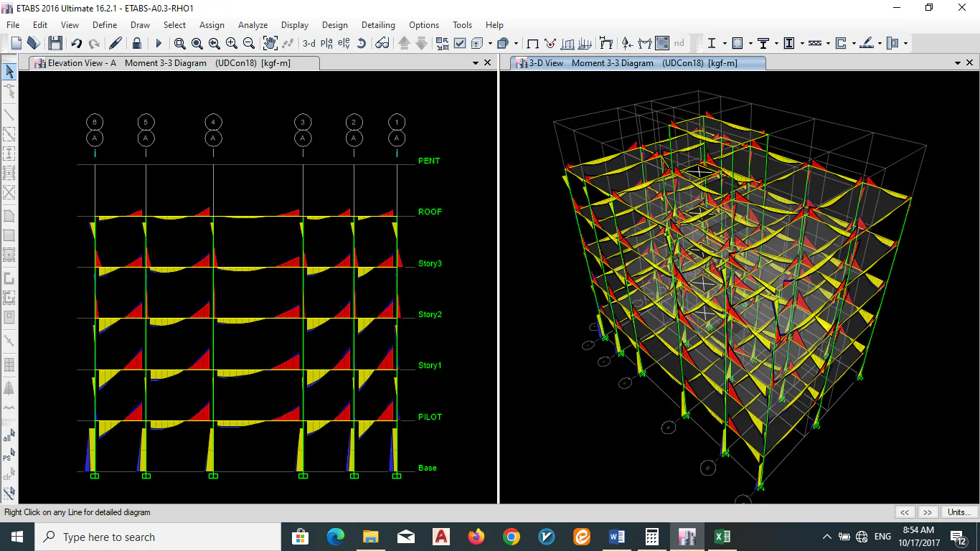Click the Undo arrow in toolbar
The height and width of the screenshot is (551, 980).
[x=76, y=43]
